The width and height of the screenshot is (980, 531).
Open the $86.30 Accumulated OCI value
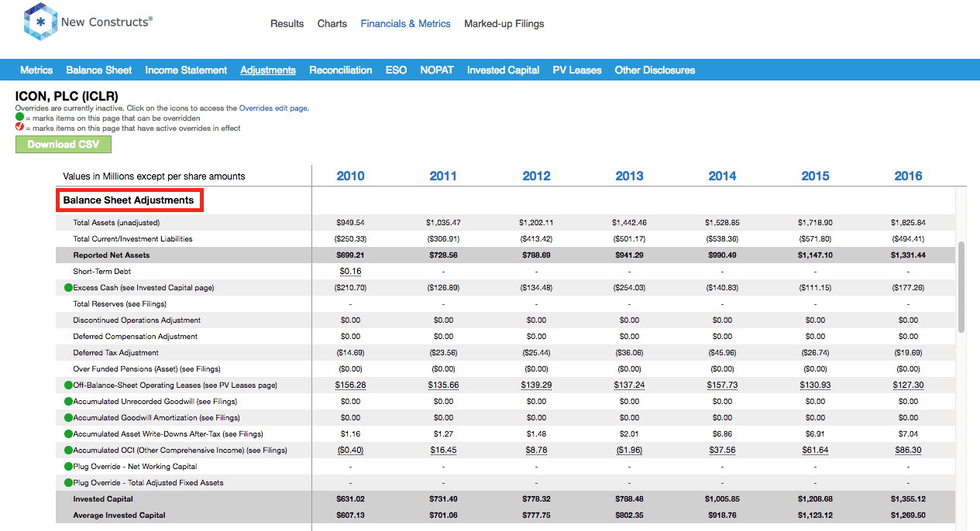[x=908, y=450]
